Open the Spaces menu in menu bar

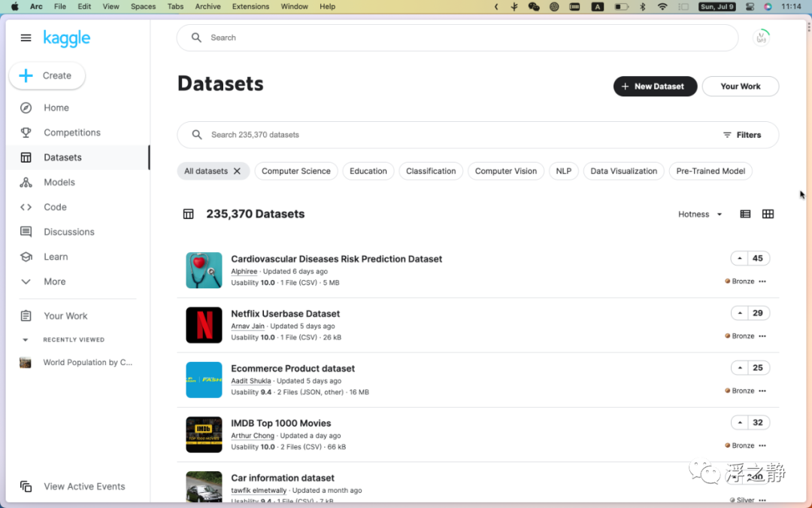point(143,7)
